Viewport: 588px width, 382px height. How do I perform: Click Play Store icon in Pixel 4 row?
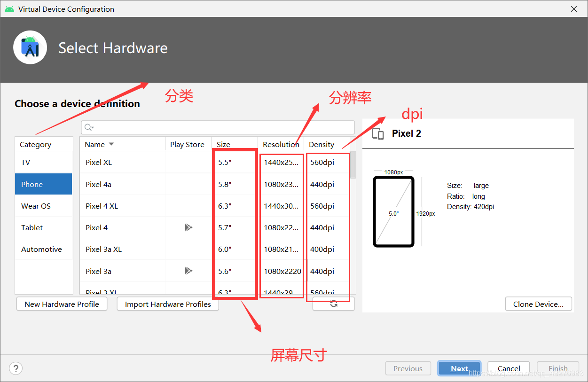(x=188, y=227)
